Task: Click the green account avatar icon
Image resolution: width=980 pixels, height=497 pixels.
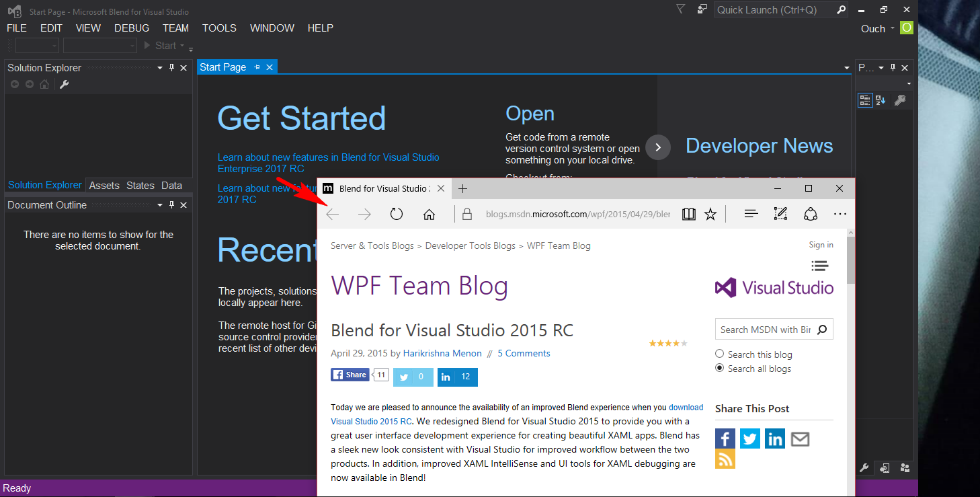Action: [x=907, y=28]
